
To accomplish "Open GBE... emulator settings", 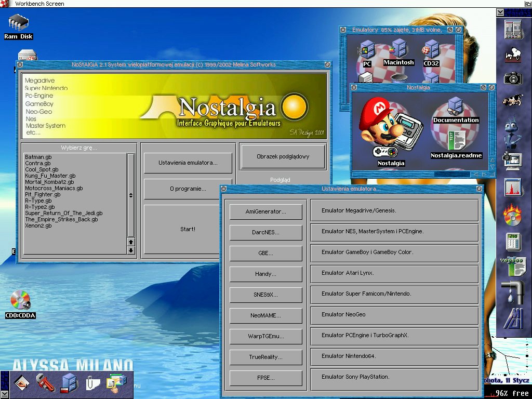I will click(x=265, y=253).
